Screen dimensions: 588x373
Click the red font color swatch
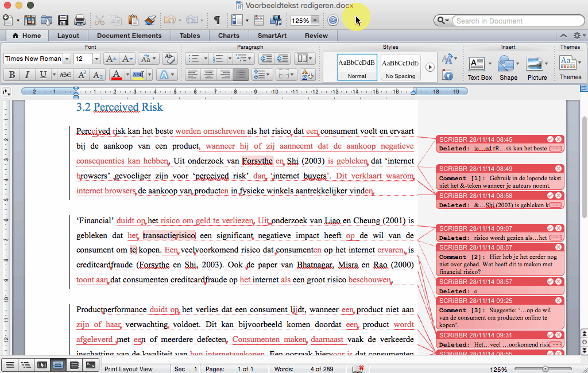(117, 75)
